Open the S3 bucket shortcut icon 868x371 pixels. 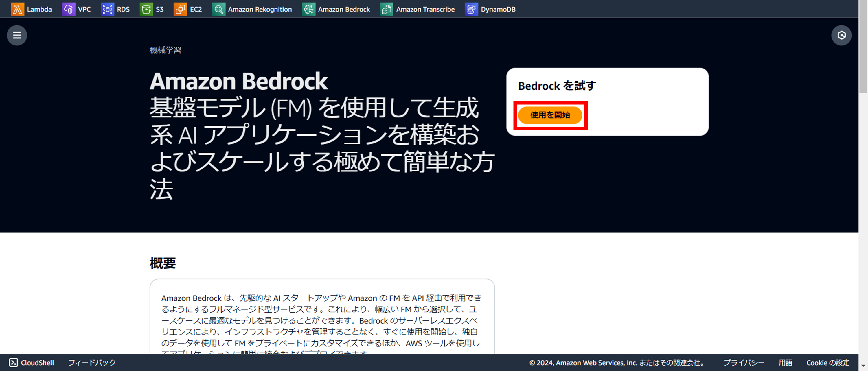click(x=146, y=9)
